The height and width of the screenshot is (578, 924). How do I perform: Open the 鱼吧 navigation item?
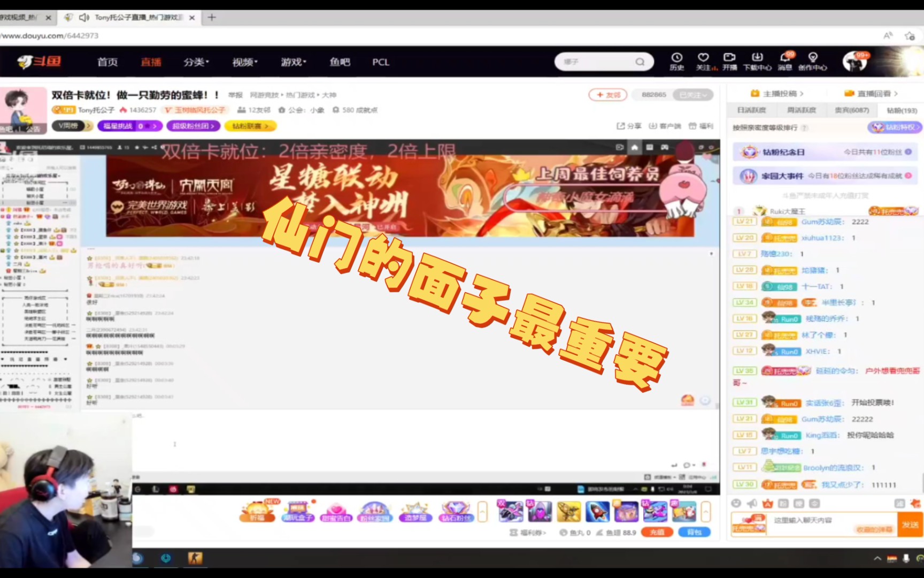(340, 62)
